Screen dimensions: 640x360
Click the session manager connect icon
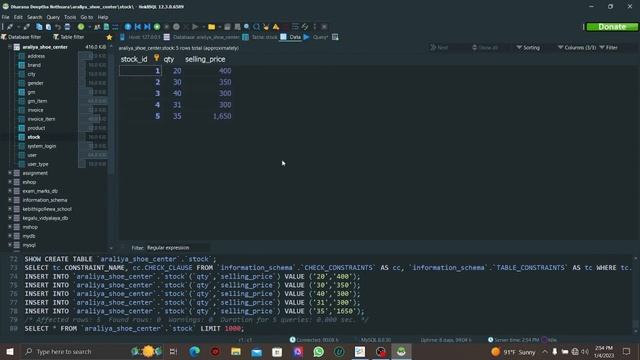pos(10,27)
